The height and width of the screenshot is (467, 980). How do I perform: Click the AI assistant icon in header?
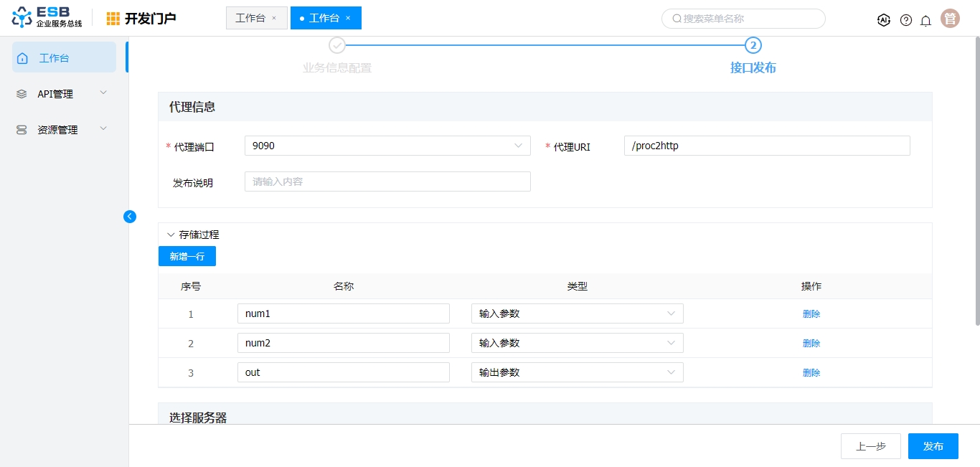(884, 20)
